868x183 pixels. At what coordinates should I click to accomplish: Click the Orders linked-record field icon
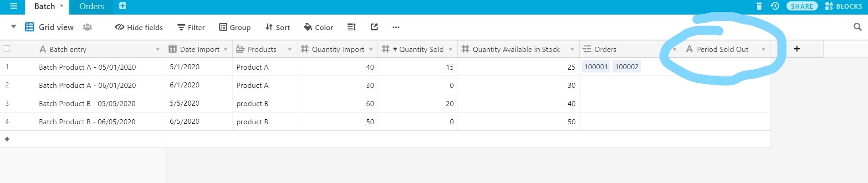[587, 49]
